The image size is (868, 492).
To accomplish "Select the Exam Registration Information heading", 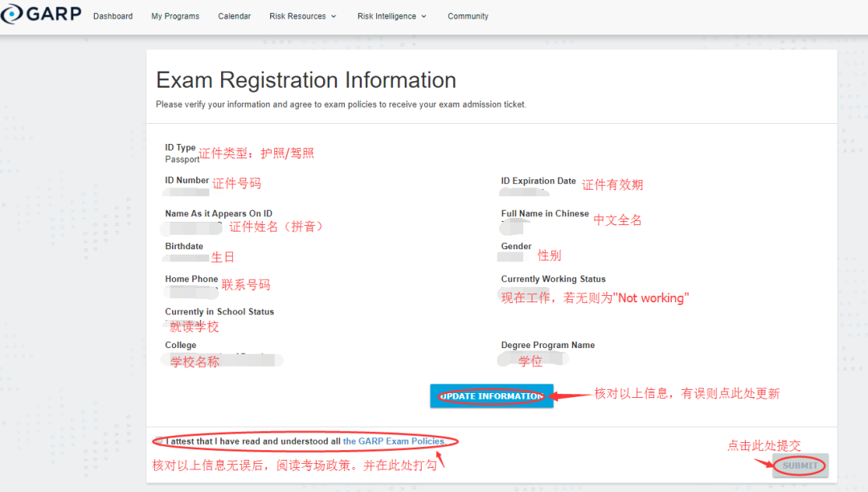I will (x=306, y=80).
